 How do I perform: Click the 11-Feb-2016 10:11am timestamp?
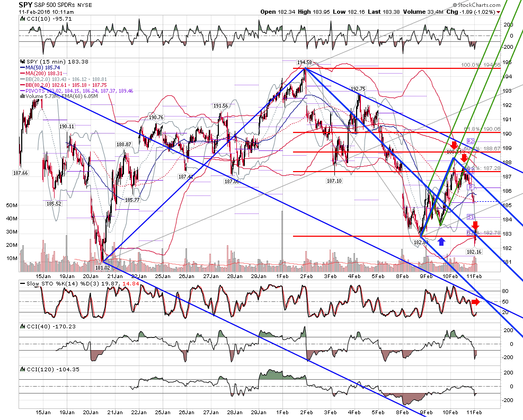[46, 12]
